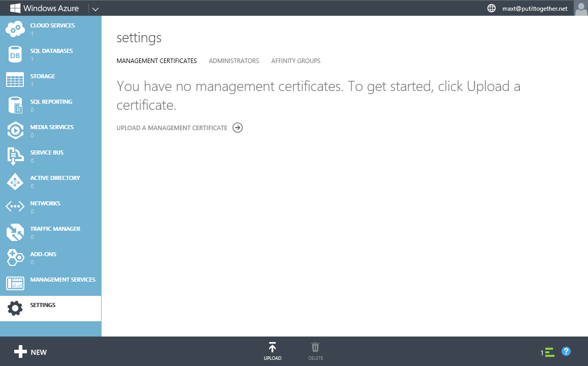The image size is (588, 366).
Task: Click the circled arrow beside upload link
Action: click(237, 128)
